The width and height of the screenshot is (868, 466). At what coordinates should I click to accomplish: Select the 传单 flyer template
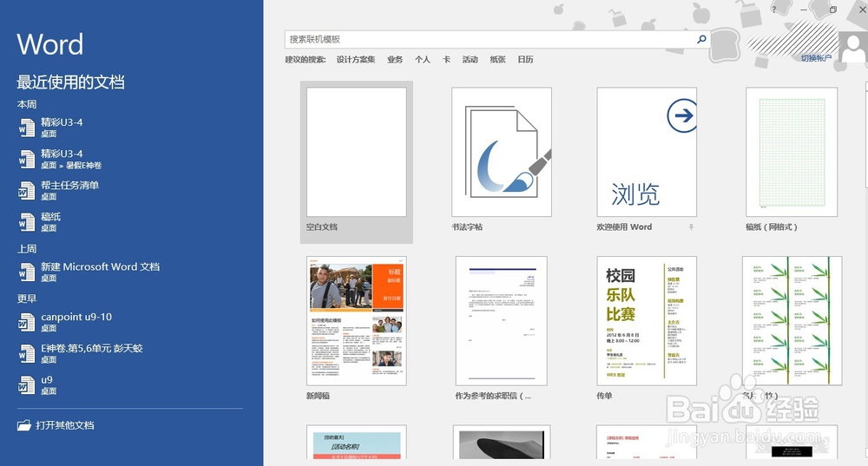tap(647, 321)
